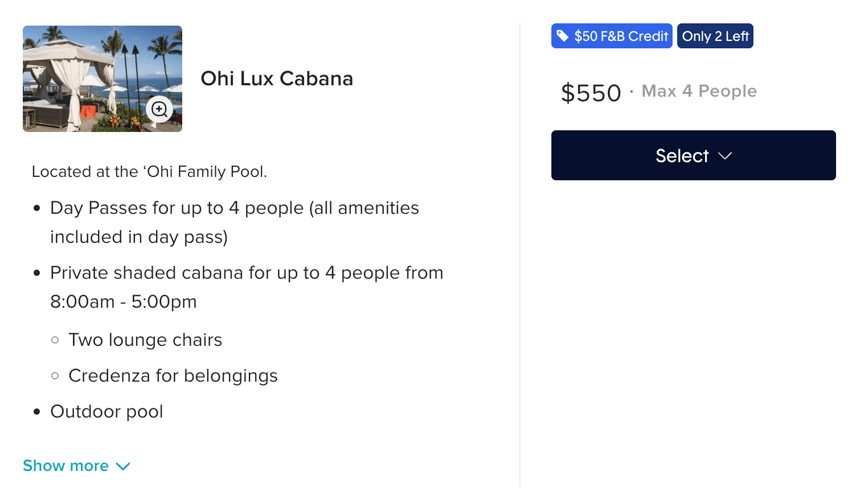Choose the dark Select button
Viewport: 860px width, 504px height.
click(693, 155)
